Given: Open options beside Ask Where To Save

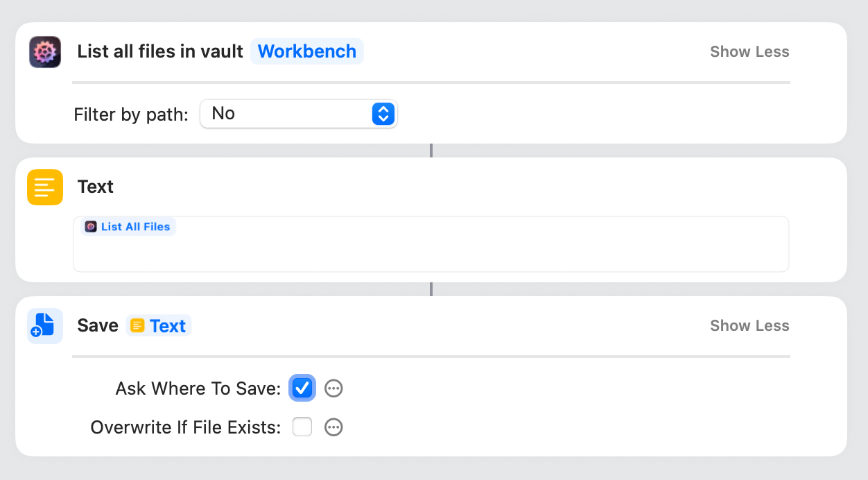Looking at the screenshot, I should point(333,388).
